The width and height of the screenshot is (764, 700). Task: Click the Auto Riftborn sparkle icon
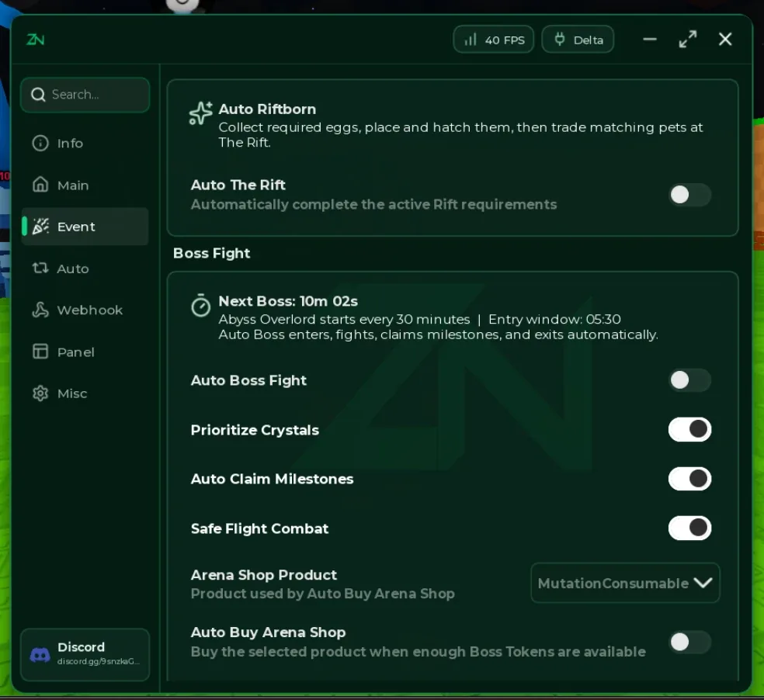pyautogui.click(x=201, y=113)
